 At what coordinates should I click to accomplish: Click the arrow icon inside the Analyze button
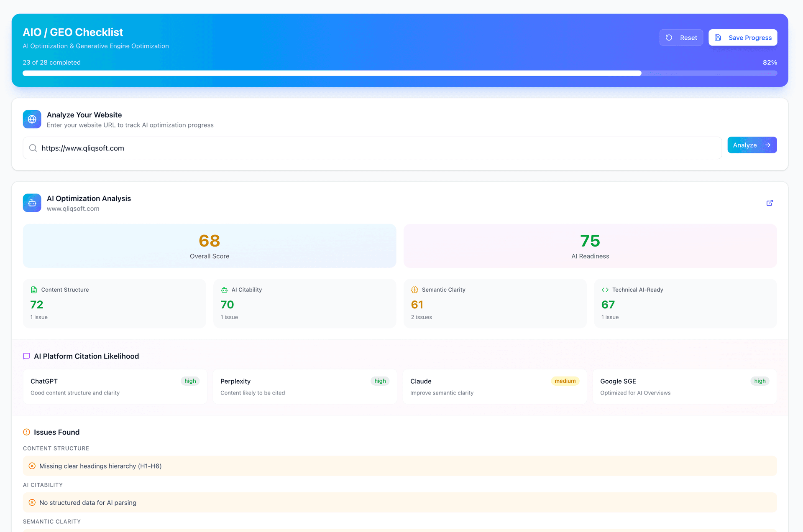tap(768, 145)
